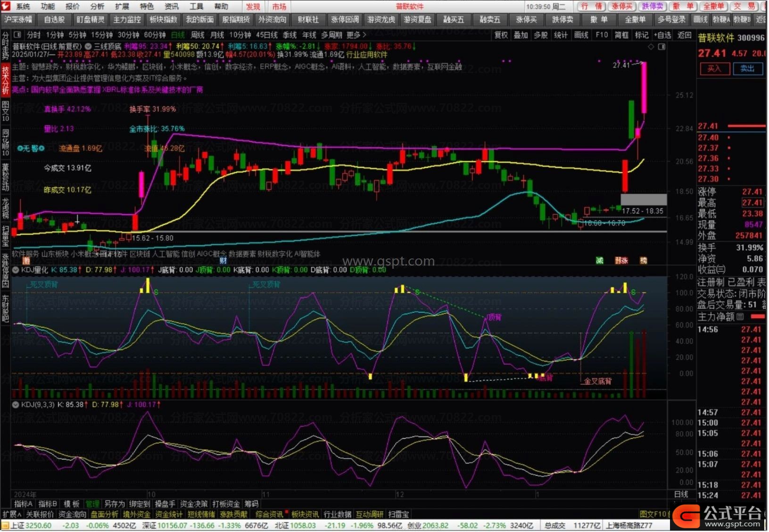This screenshot has height=532, width=769.
Task: Click the red application logo icon
Action: point(6,6)
